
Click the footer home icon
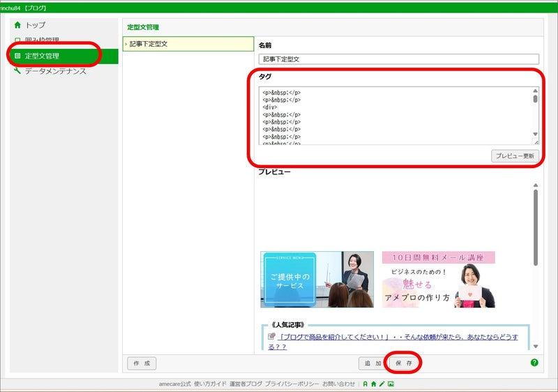tap(374, 384)
